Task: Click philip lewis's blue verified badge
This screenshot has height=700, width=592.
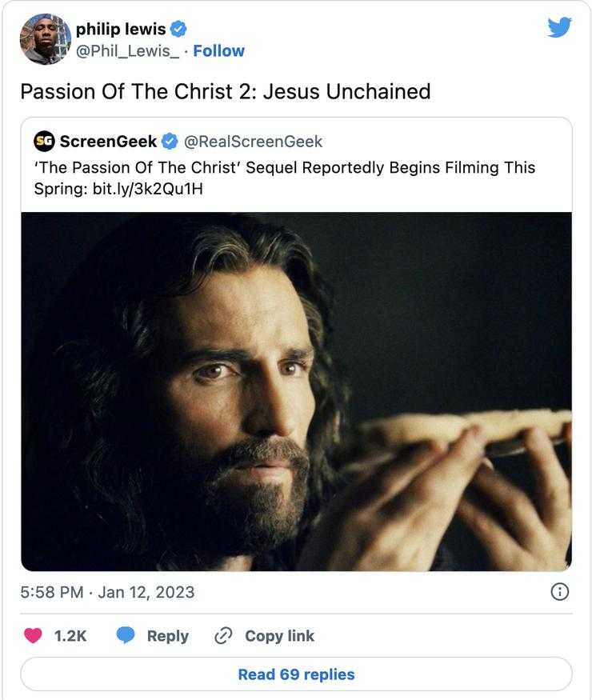Action: click(x=178, y=30)
